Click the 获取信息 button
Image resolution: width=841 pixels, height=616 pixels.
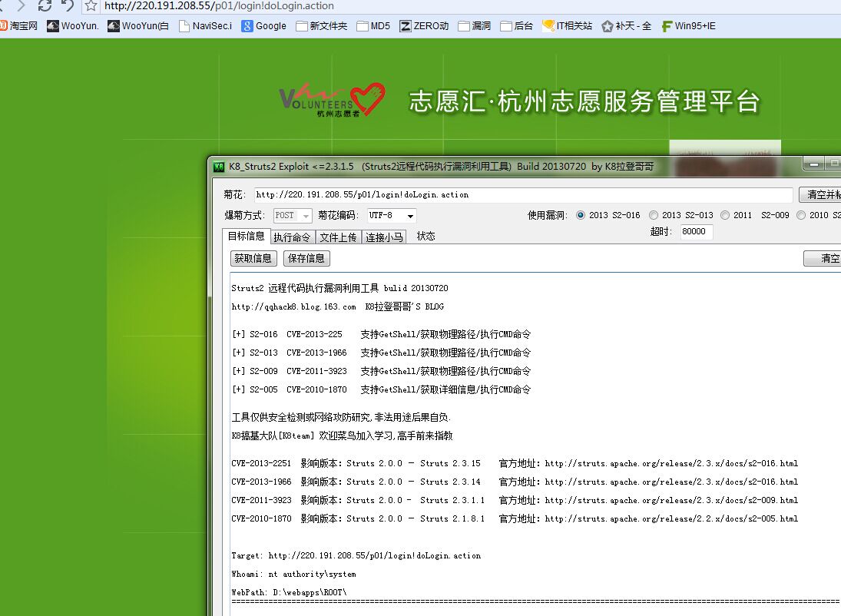pos(253,258)
